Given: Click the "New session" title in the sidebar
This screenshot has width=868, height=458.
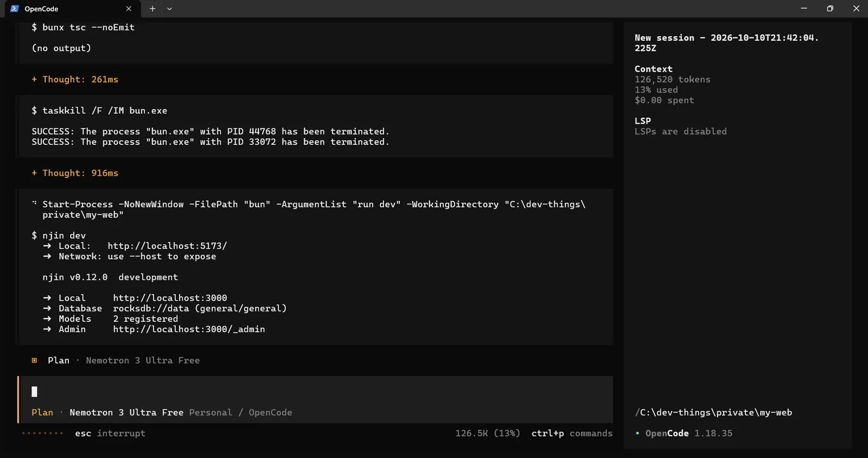Looking at the screenshot, I should click(x=727, y=43).
